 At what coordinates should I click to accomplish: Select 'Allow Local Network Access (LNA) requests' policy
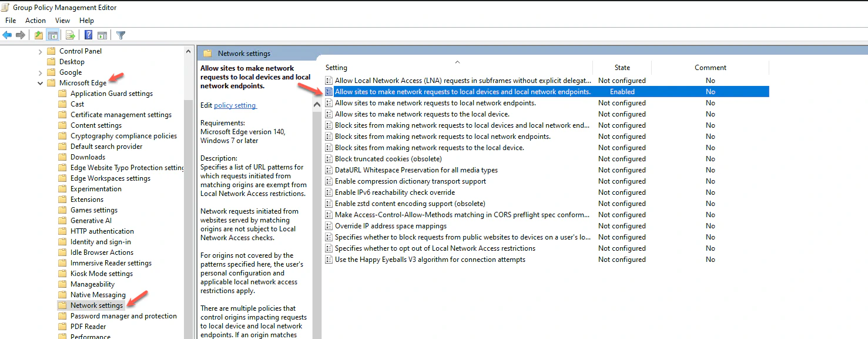[x=463, y=81]
